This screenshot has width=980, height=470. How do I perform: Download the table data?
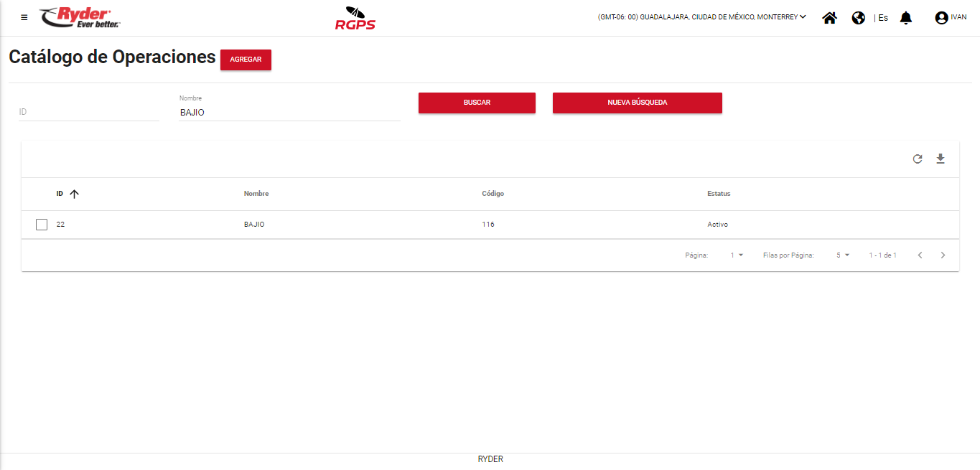[x=941, y=159]
